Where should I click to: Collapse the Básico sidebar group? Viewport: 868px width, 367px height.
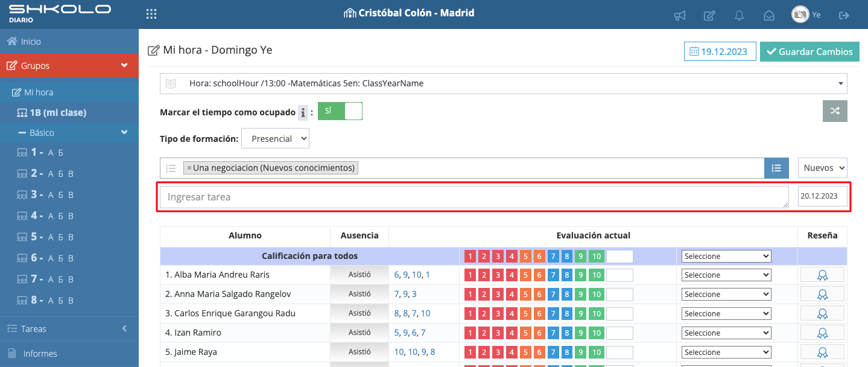click(69, 132)
